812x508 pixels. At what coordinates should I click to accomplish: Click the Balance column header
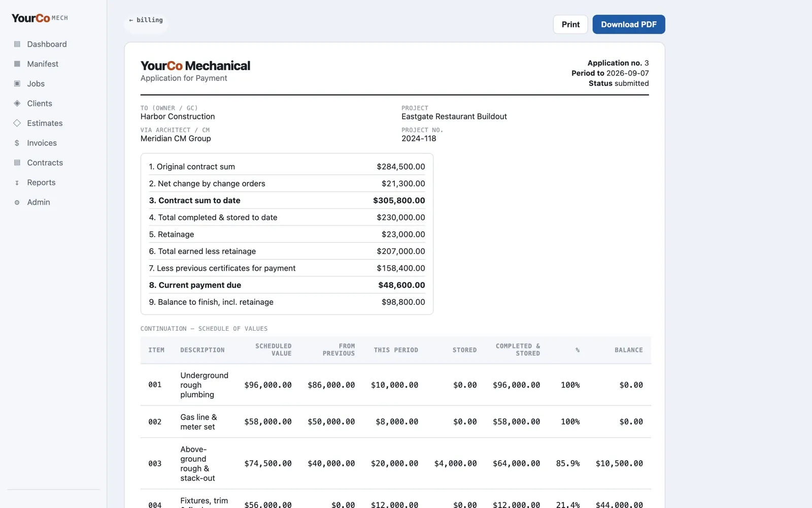(x=628, y=350)
